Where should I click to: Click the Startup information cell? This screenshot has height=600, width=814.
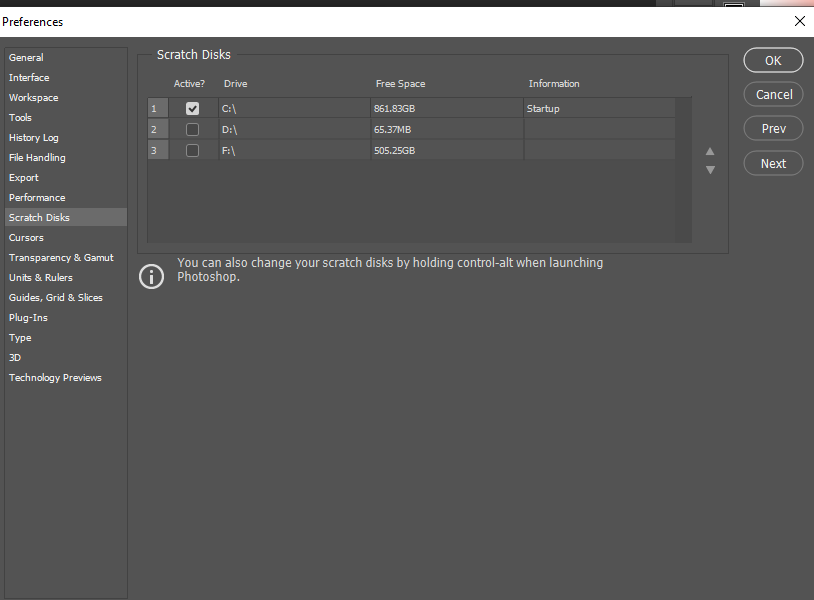point(599,108)
